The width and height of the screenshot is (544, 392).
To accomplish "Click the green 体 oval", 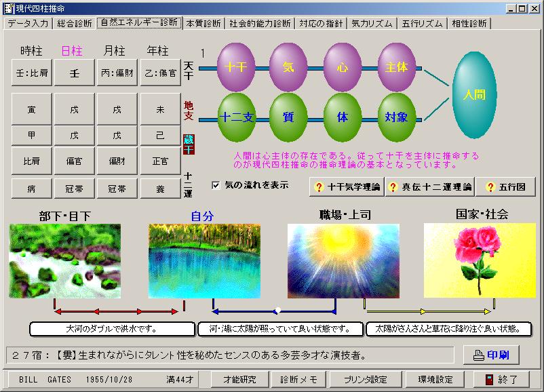I will click(343, 117).
